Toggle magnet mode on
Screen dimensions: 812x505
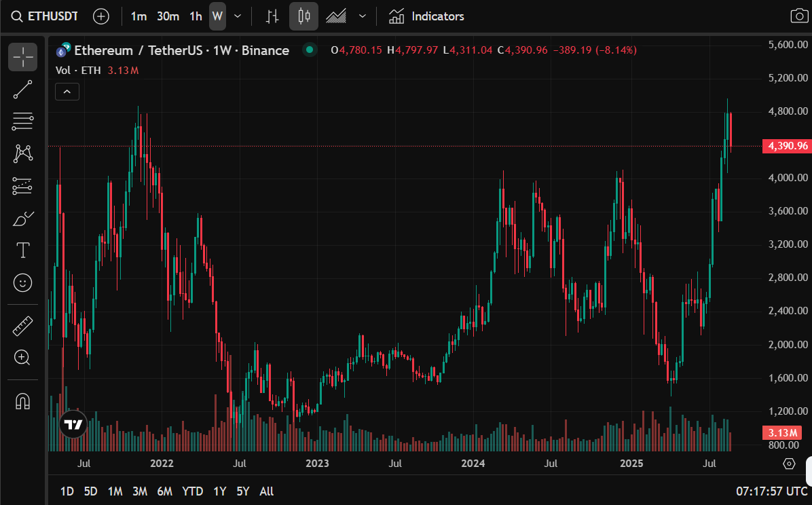[x=22, y=401]
